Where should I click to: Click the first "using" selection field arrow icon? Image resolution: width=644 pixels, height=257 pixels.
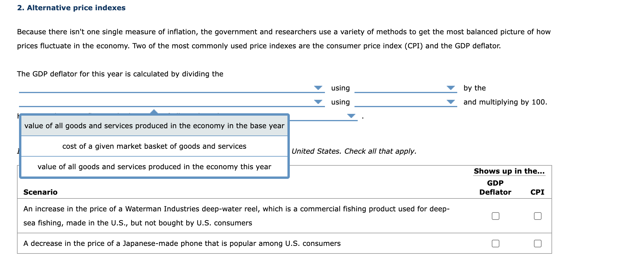[450, 88]
